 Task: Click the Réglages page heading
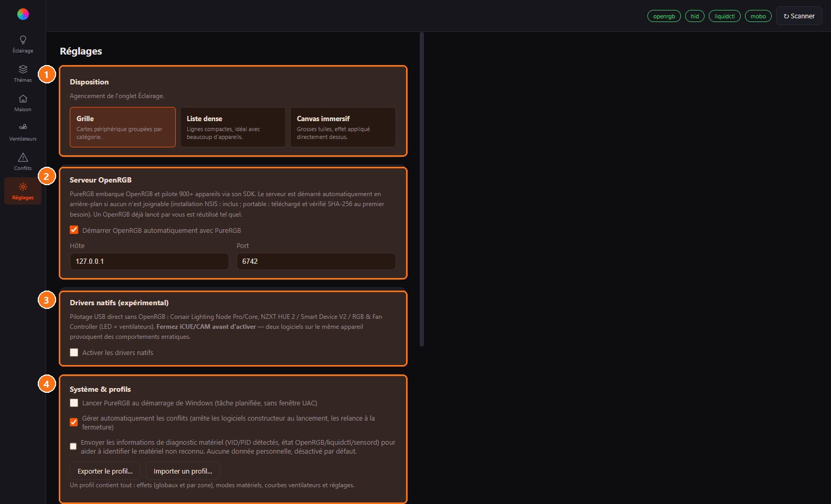click(81, 51)
